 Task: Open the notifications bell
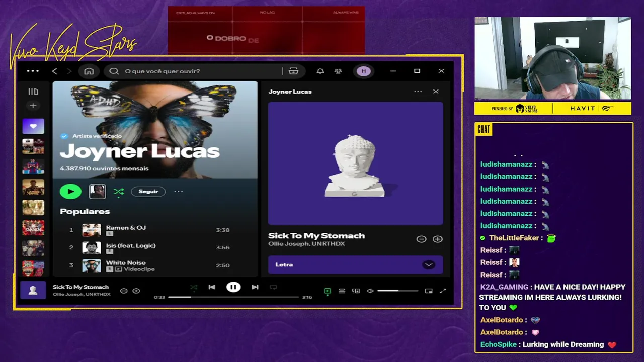pyautogui.click(x=320, y=71)
